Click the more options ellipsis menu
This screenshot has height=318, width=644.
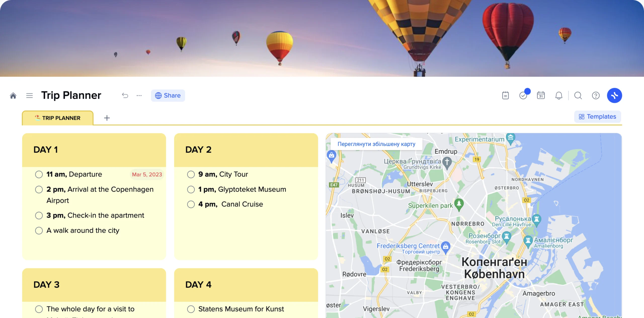(x=139, y=96)
